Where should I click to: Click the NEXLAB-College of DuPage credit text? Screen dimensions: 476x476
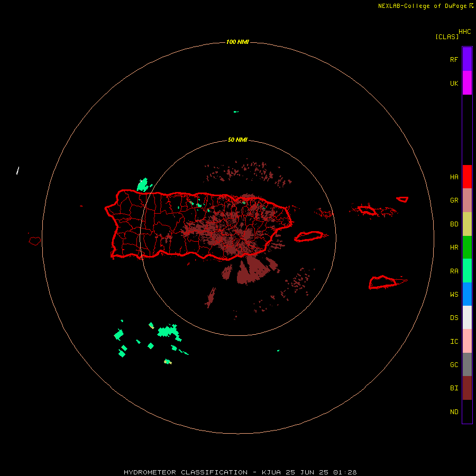422,6
